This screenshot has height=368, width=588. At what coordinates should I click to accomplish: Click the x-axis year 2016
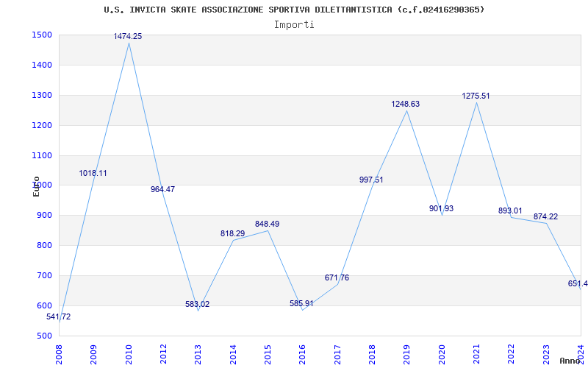point(303,354)
